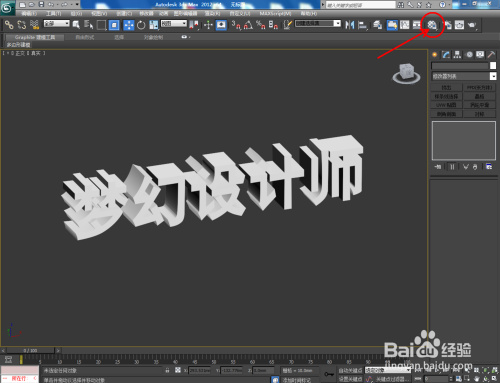This screenshot has width=500, height=383.
Task: Open the Material Editor
Action: pyautogui.click(x=432, y=25)
